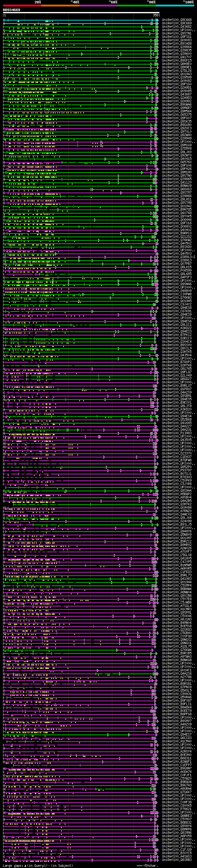Click the Large gaps legend text
197x868 pixels.
[x=38, y=865]
